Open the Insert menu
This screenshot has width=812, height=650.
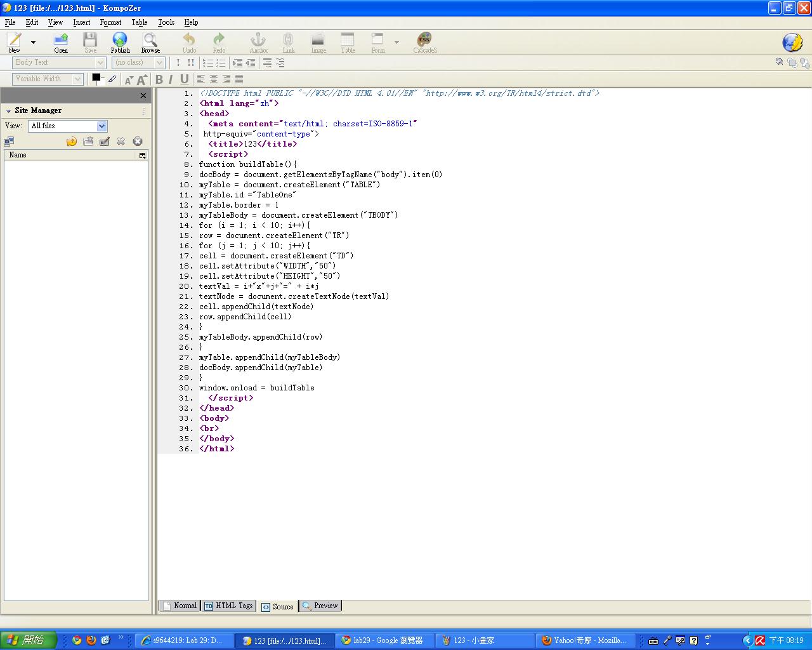pyautogui.click(x=82, y=22)
